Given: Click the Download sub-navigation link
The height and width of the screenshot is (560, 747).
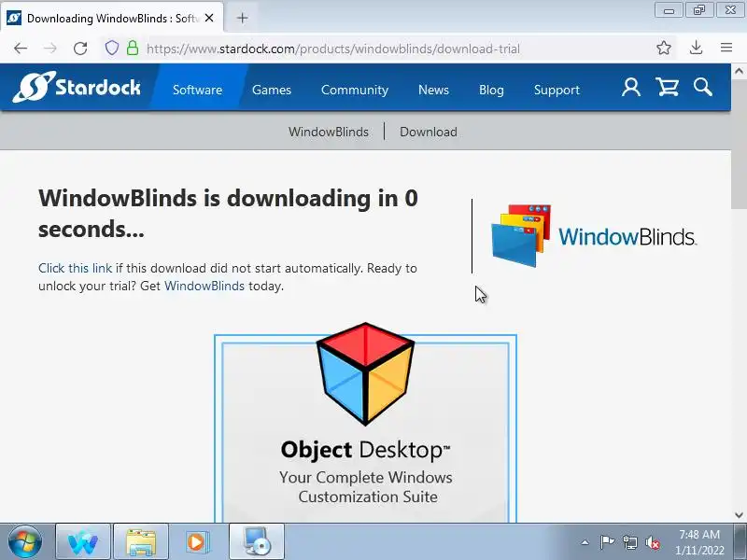Looking at the screenshot, I should point(429,132).
